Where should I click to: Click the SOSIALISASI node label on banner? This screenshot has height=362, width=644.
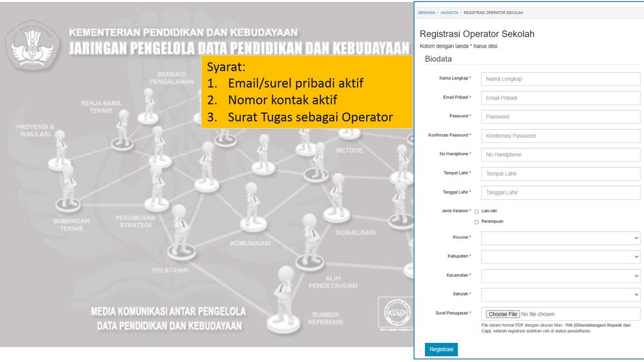coord(356,233)
